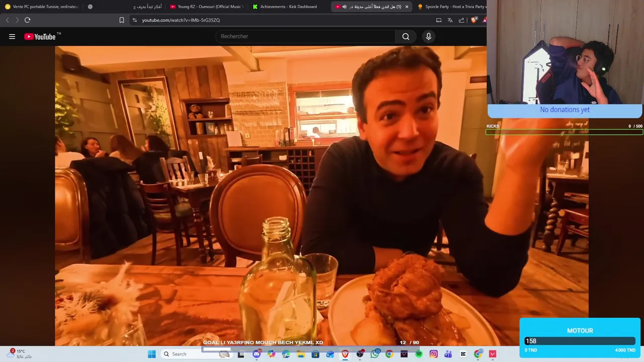Image resolution: width=644 pixels, height=362 pixels.
Task: Switch to Achievements - Kick Dashboard tab
Action: click(x=289, y=7)
